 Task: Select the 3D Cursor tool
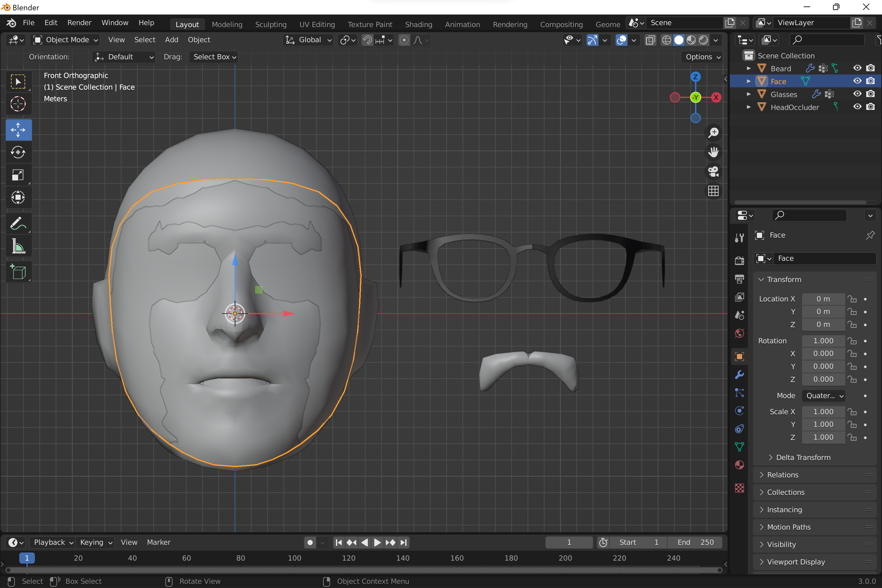18,104
